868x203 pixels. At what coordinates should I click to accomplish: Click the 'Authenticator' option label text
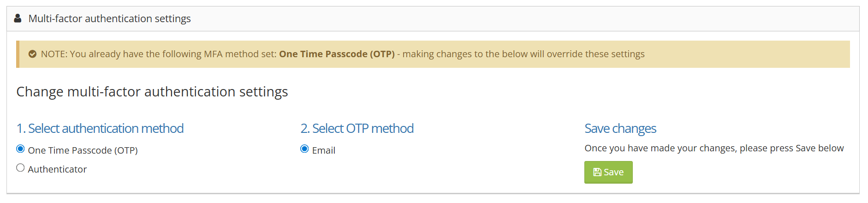(x=57, y=169)
